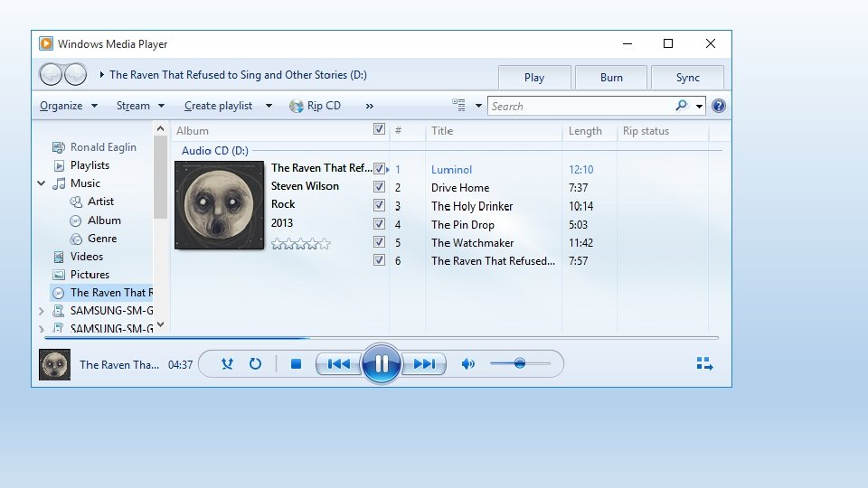Switch to the Sync tab

click(x=687, y=78)
